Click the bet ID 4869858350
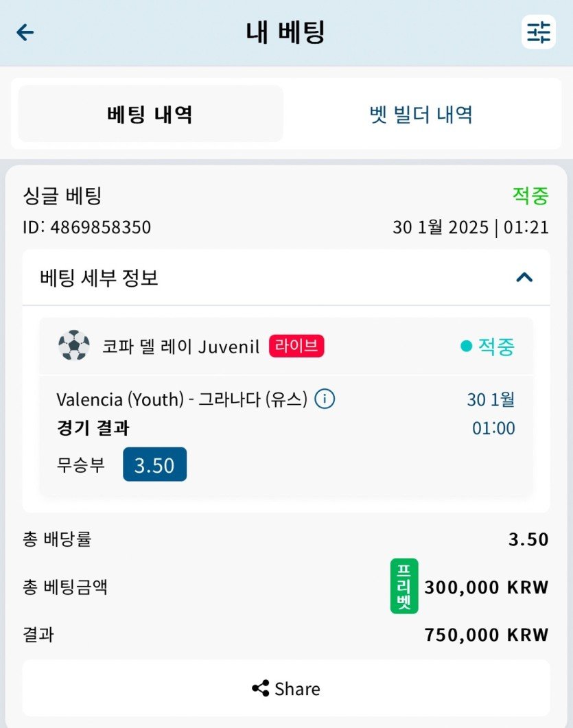The width and height of the screenshot is (573, 728). [x=87, y=227]
